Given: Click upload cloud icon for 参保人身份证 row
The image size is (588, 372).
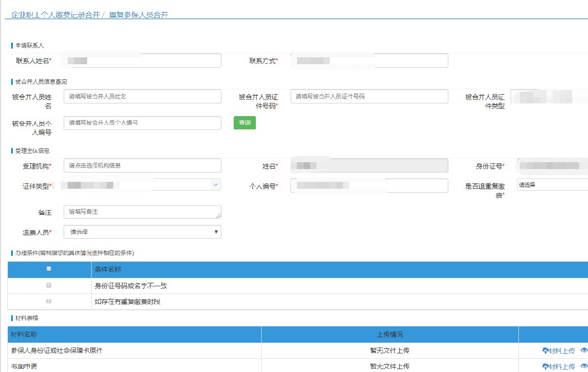Looking at the screenshot, I should 545,351.
